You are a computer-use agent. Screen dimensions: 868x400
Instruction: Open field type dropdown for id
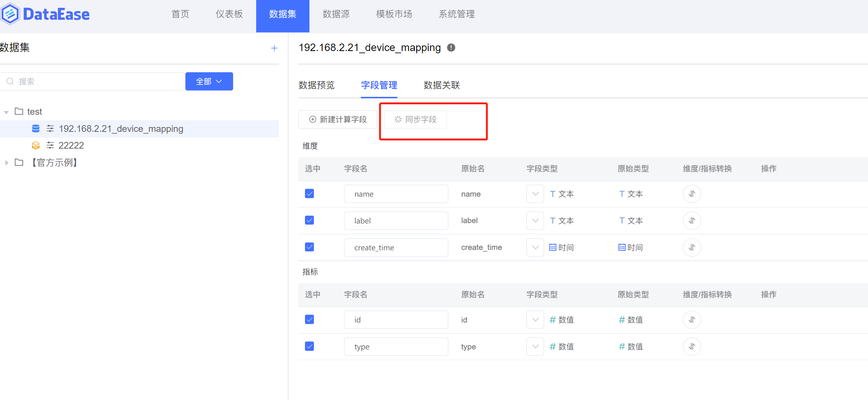(535, 320)
